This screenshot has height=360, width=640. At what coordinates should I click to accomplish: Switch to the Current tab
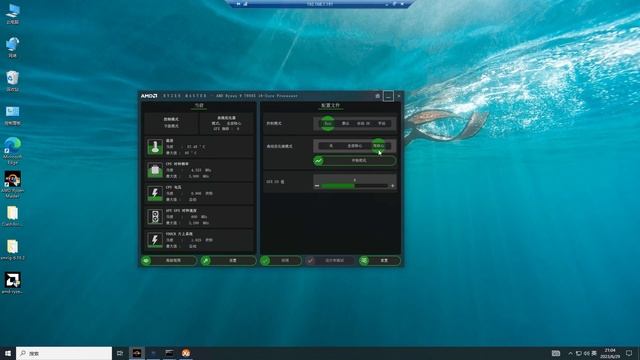pyautogui.click(x=199, y=106)
